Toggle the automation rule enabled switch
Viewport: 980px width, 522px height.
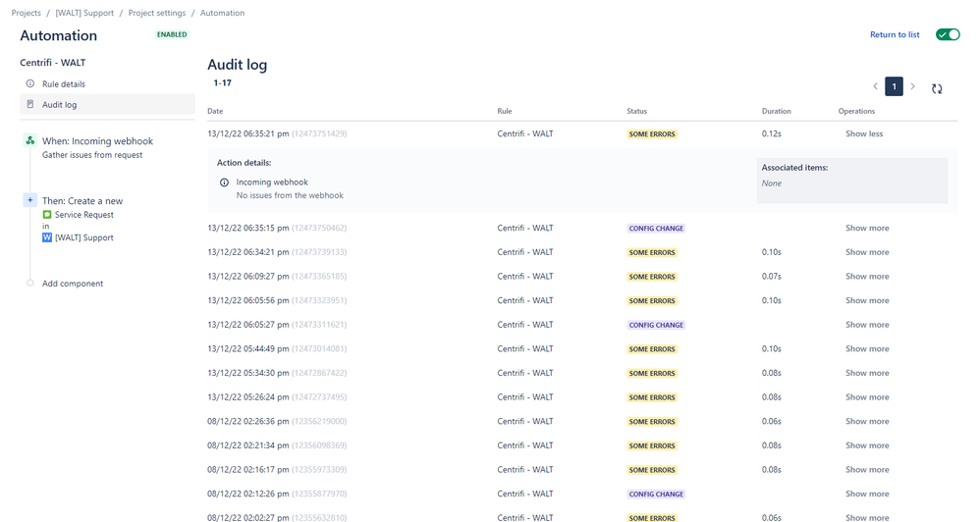(948, 34)
